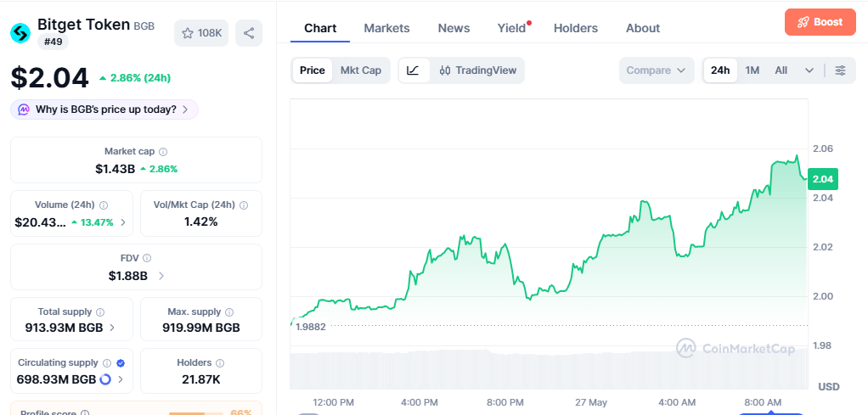Select the 1M time range

point(752,70)
